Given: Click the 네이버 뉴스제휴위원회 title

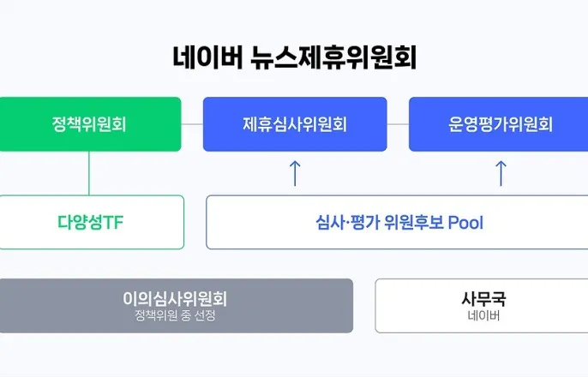Looking at the screenshot, I should (x=294, y=57).
